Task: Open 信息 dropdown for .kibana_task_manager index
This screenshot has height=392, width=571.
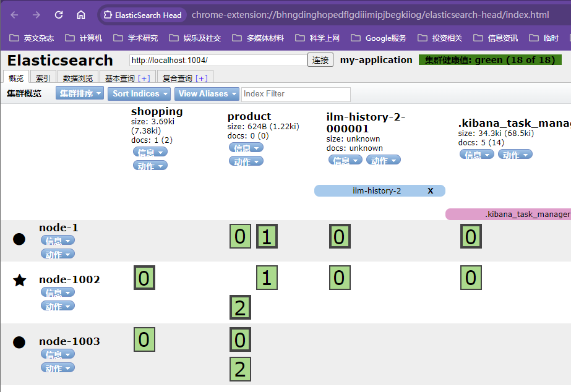Action: (477, 155)
